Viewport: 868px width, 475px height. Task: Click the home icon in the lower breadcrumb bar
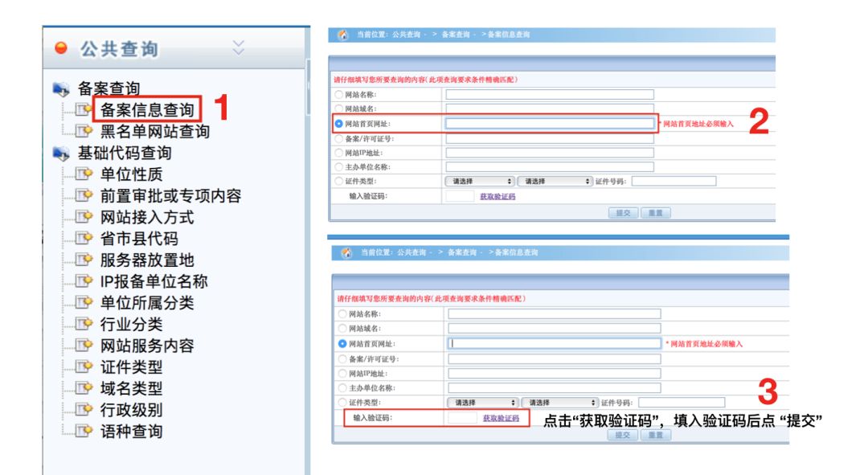pyautogui.click(x=346, y=253)
